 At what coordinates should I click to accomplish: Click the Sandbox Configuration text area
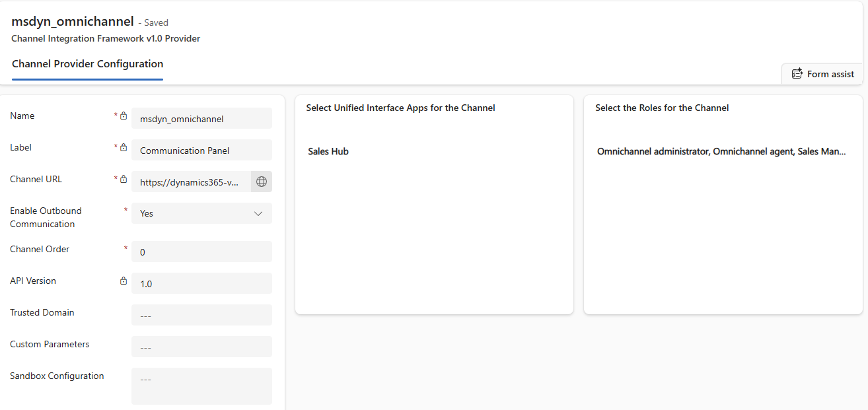tap(201, 386)
